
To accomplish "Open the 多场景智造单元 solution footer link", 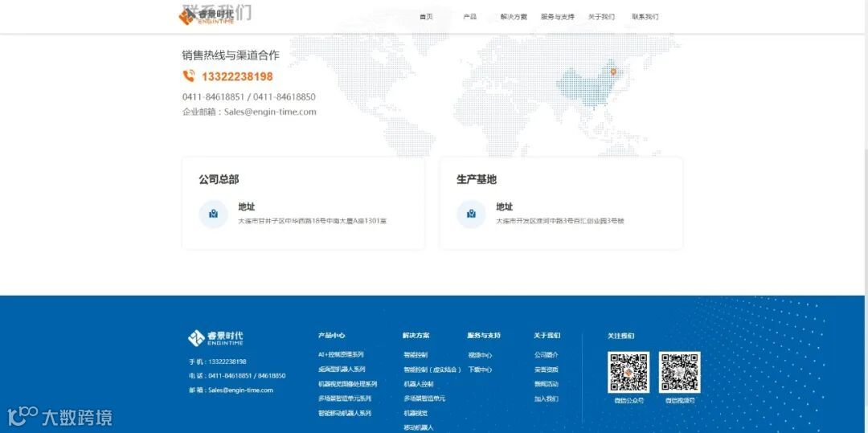I will click(424, 398).
